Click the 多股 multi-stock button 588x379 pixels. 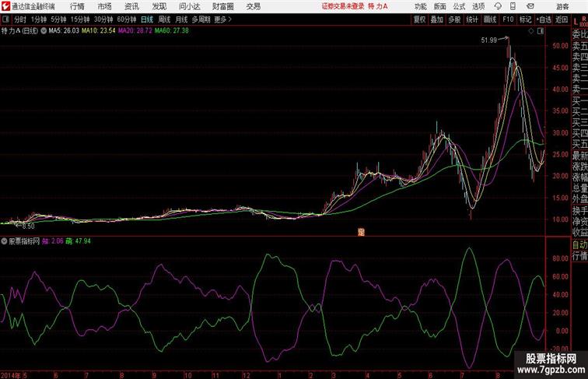[x=454, y=19]
